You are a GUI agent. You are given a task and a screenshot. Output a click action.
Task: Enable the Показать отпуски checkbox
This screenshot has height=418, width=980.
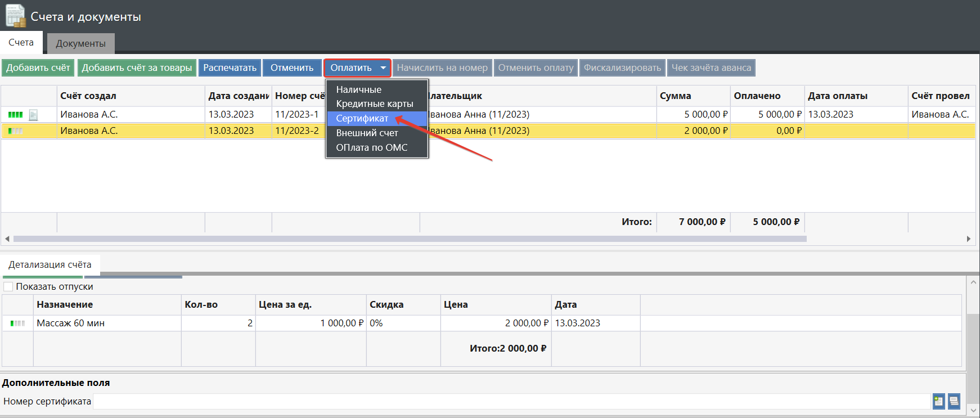click(8, 287)
